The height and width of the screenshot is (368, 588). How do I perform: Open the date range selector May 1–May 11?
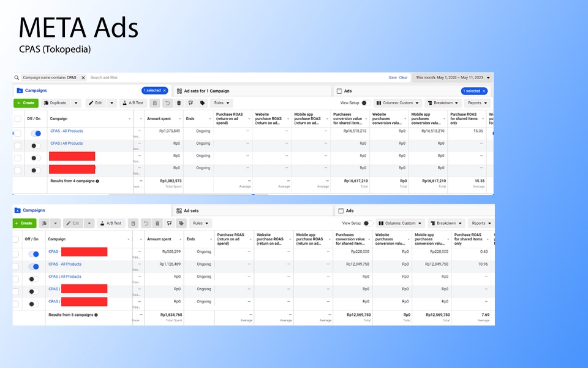click(451, 77)
